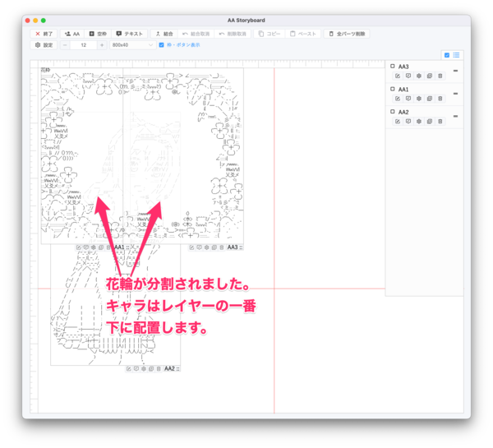
Task: Collapse the AA2 layer entry
Action: [456, 116]
